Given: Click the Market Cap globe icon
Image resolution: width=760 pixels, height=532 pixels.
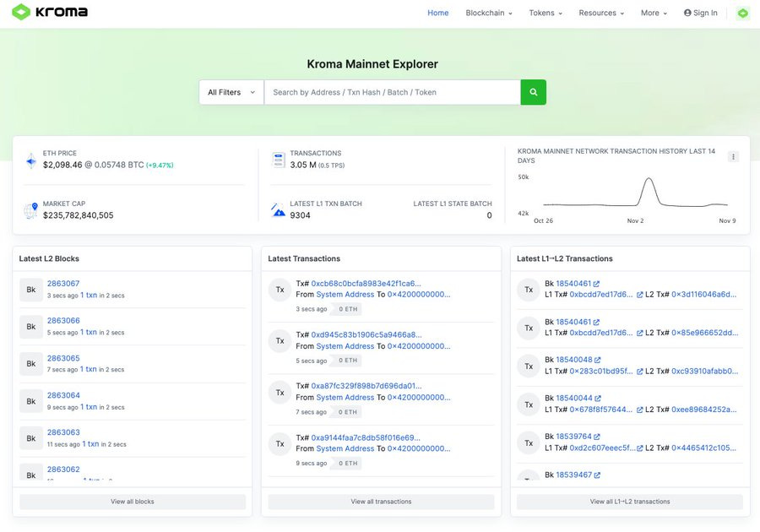Looking at the screenshot, I should click(30, 210).
